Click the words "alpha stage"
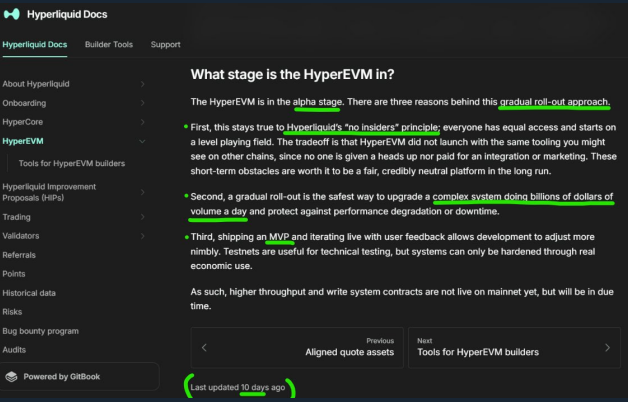628x402 pixels. [317, 102]
